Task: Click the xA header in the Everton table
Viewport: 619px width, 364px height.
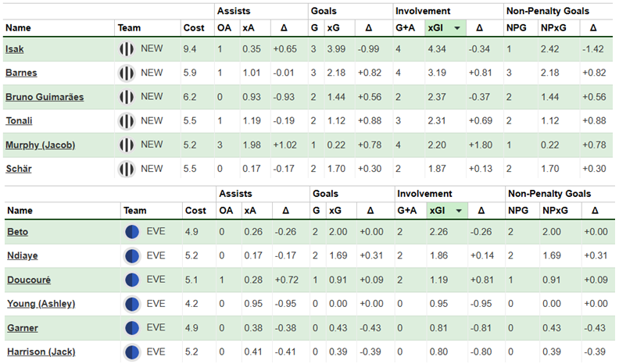Action: [250, 211]
